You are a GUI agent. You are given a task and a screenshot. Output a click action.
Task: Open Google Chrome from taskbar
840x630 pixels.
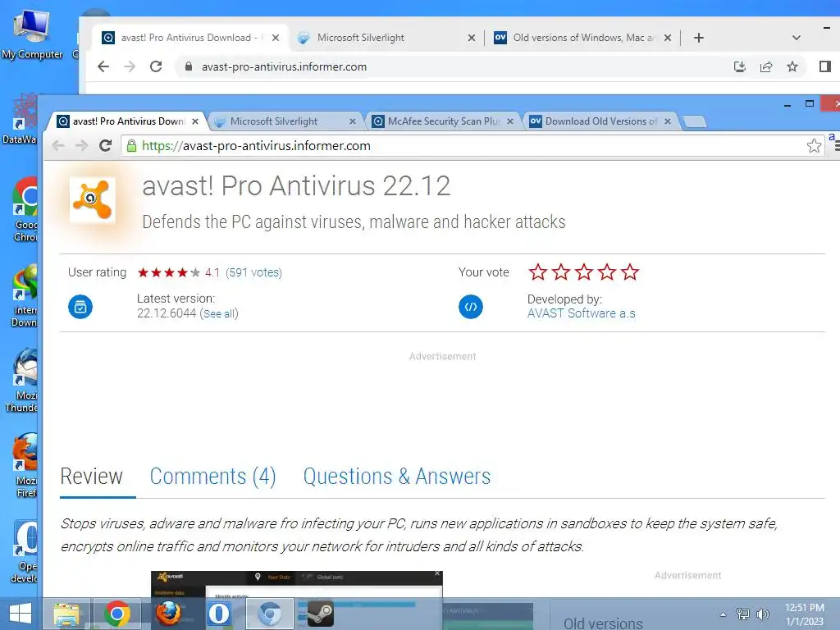point(117,614)
